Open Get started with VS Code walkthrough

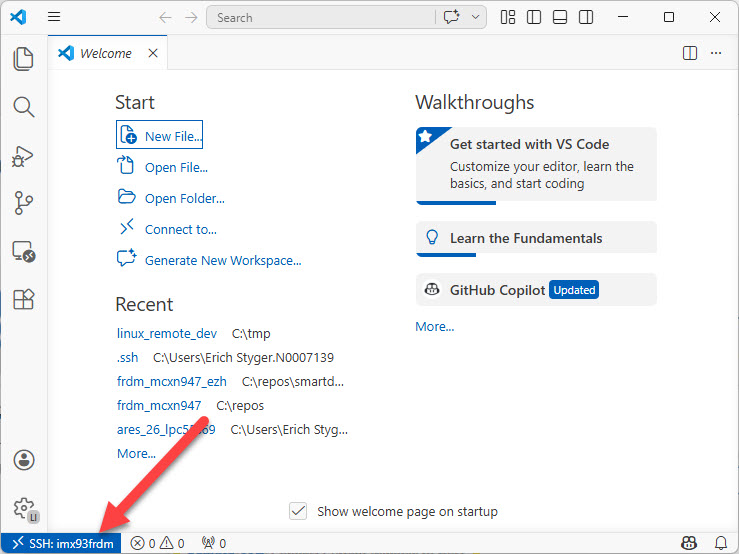[x=536, y=165]
